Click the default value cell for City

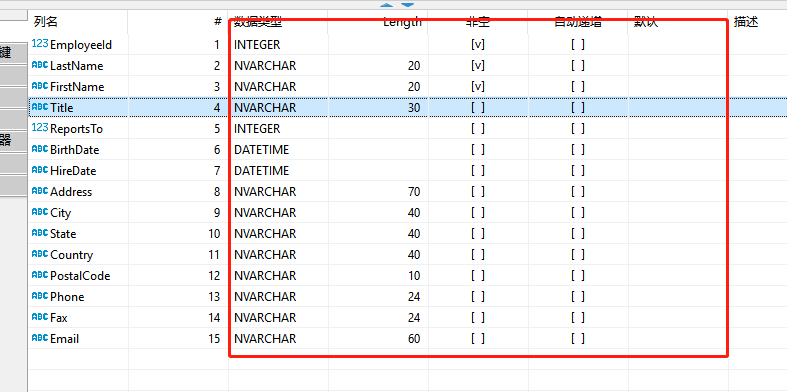[678, 213]
